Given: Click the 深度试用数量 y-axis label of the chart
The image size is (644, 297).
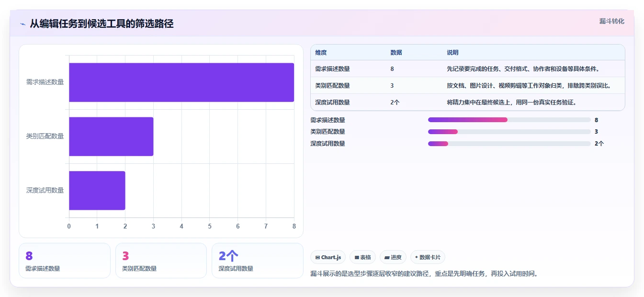Looking at the screenshot, I should (x=45, y=190).
